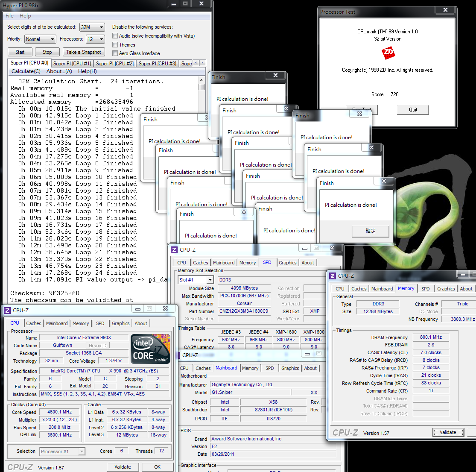Click Quit in Processor Test window
The height and width of the screenshot is (472, 476).
[x=413, y=110]
